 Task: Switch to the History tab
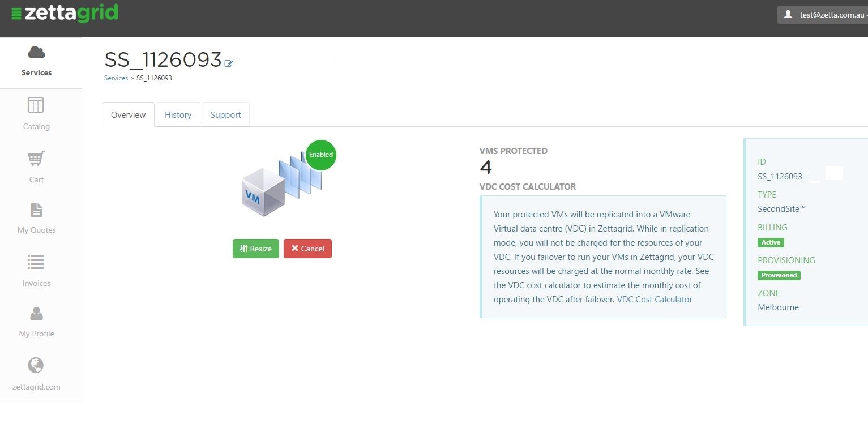click(x=178, y=114)
